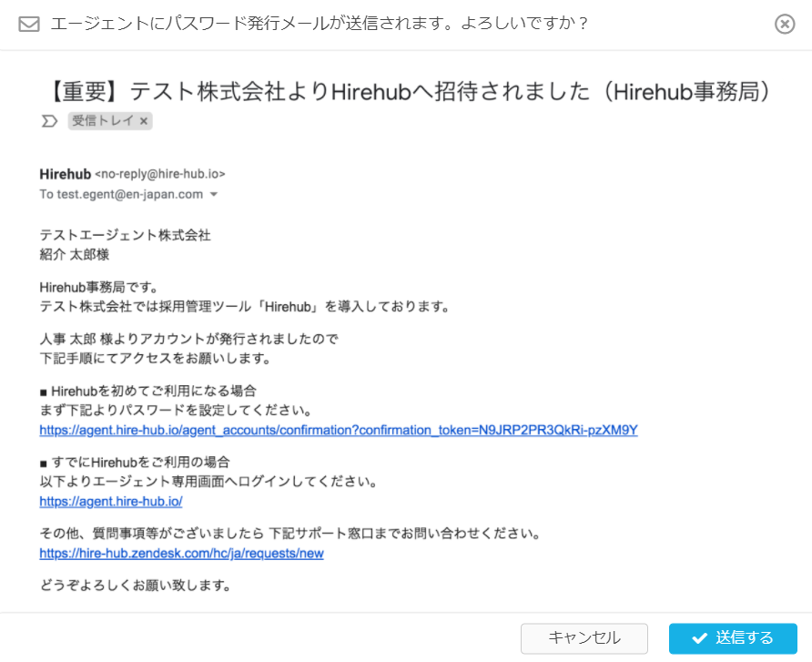Click the どうぞよろしくお願い致します closing line
The image size is (812, 662).
(135, 586)
